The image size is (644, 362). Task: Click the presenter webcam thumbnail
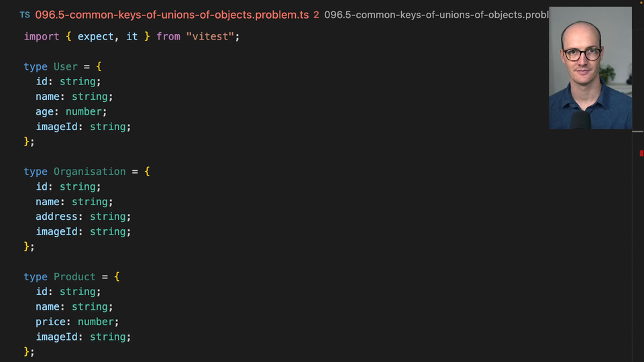tap(590, 68)
